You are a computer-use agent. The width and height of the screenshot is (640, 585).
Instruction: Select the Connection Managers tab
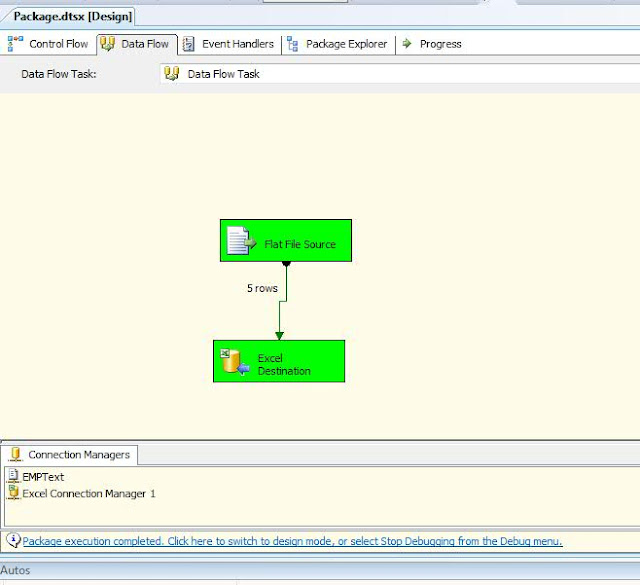tap(69, 454)
